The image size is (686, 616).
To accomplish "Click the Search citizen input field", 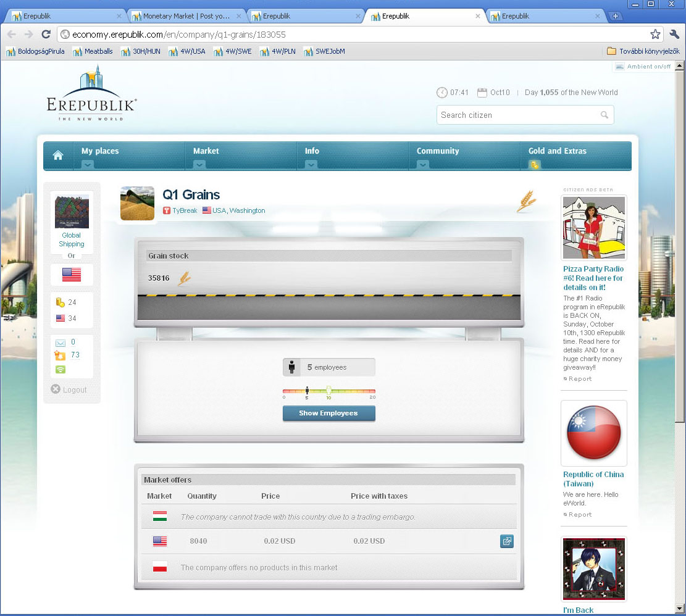I will (519, 115).
